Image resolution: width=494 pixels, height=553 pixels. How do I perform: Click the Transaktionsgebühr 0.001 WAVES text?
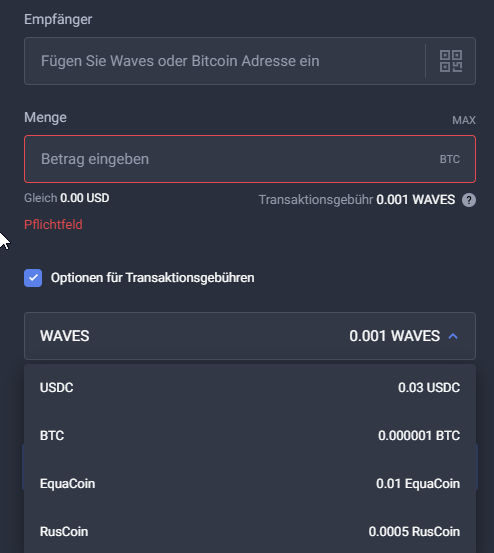pos(357,200)
